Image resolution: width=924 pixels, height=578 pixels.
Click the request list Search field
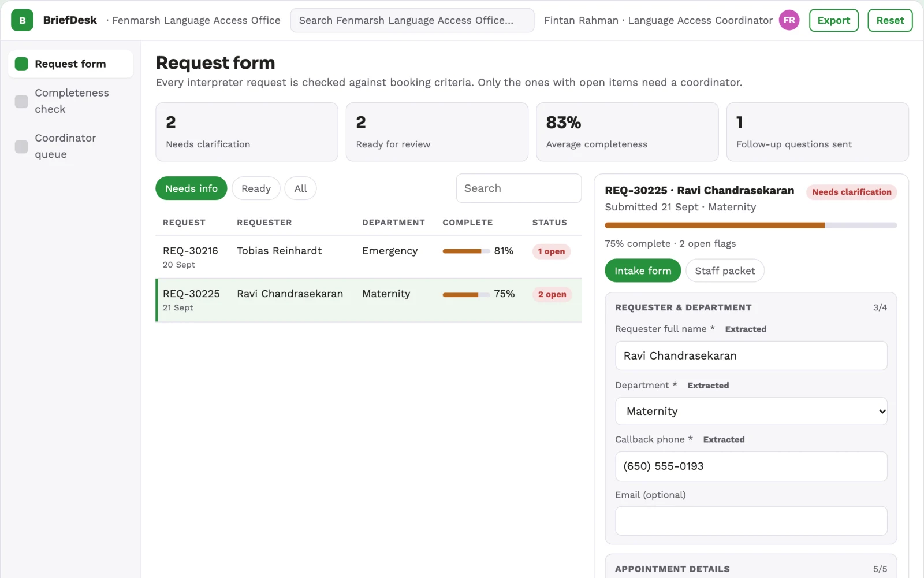tap(519, 188)
